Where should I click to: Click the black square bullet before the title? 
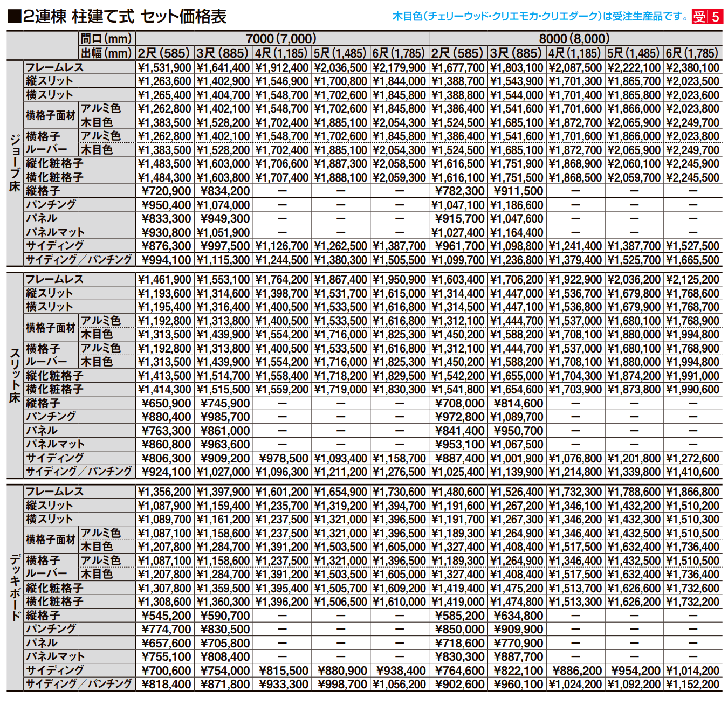click(x=14, y=17)
